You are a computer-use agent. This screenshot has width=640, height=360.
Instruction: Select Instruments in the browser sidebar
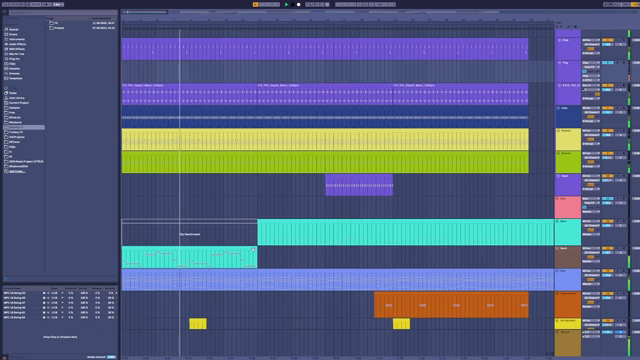point(16,39)
